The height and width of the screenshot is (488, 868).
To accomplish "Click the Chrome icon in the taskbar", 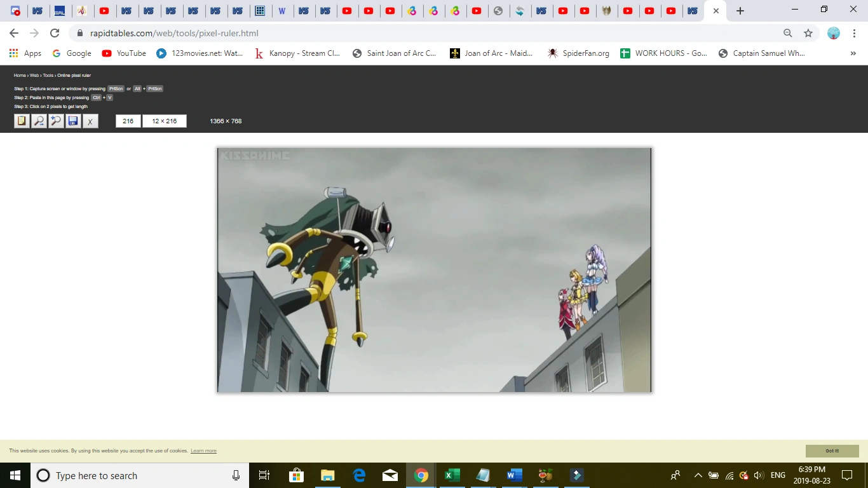I will 421,475.
